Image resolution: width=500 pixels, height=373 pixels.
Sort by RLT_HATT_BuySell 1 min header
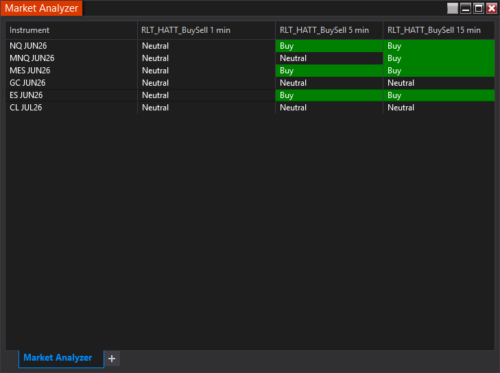pyautogui.click(x=206, y=30)
